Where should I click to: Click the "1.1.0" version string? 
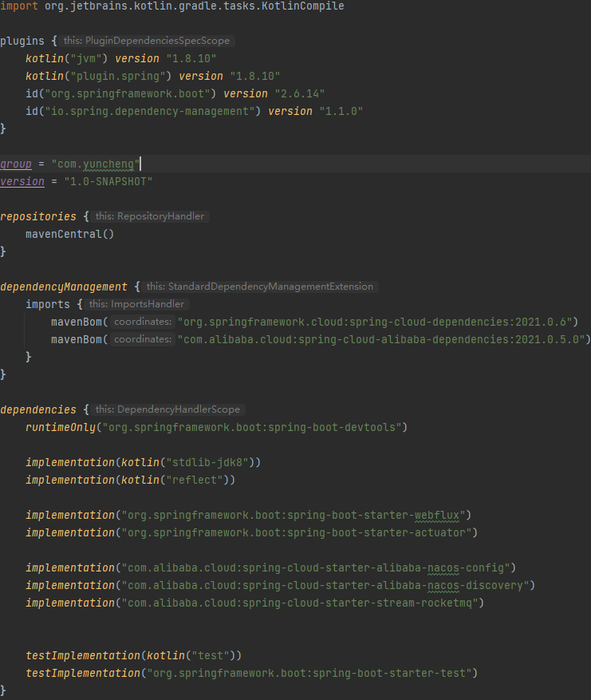tap(341, 111)
